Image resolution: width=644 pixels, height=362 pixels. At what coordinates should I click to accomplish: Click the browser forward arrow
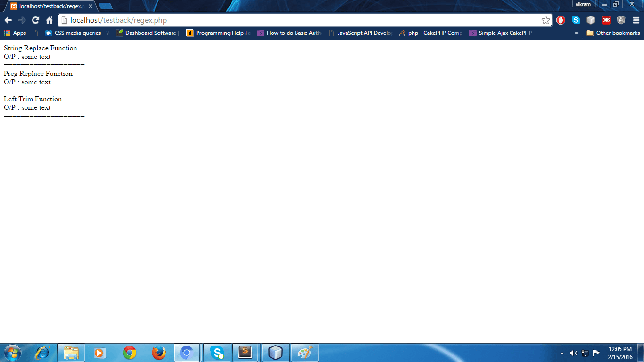(22, 20)
